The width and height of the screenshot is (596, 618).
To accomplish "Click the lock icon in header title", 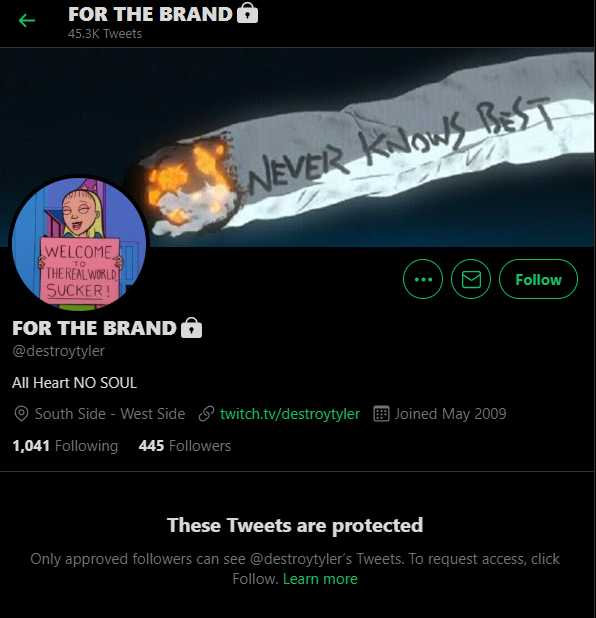I will pos(248,14).
